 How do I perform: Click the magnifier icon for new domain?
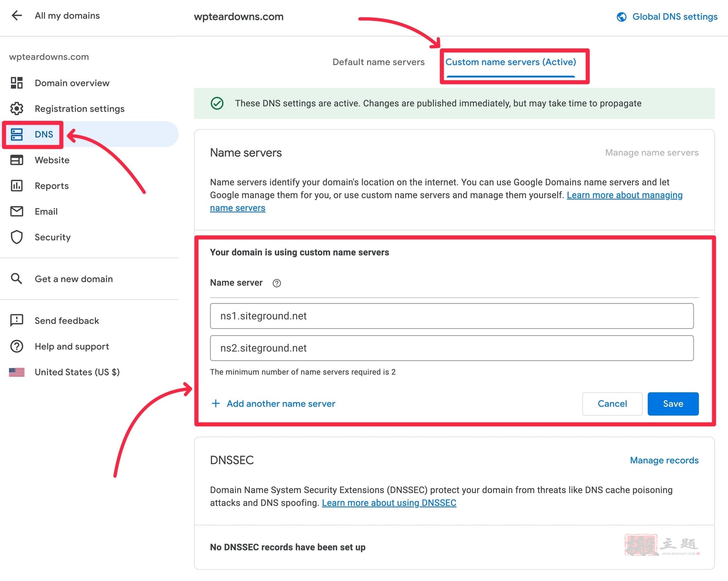coord(17,279)
